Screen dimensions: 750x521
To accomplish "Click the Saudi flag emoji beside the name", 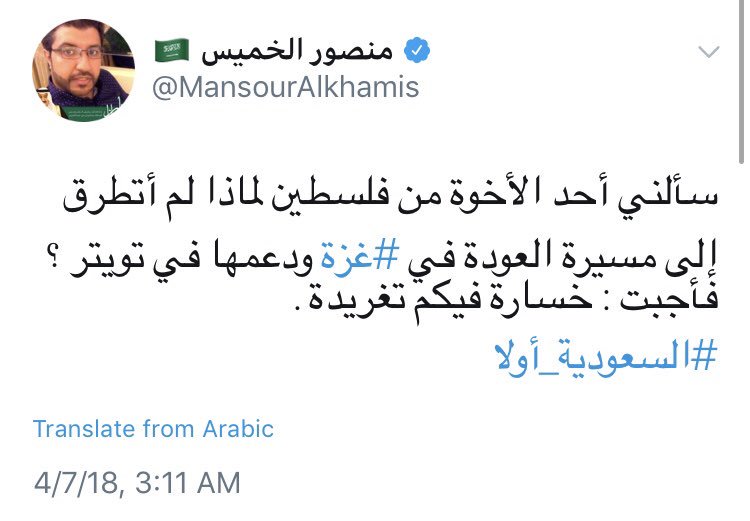I will pos(173,51).
